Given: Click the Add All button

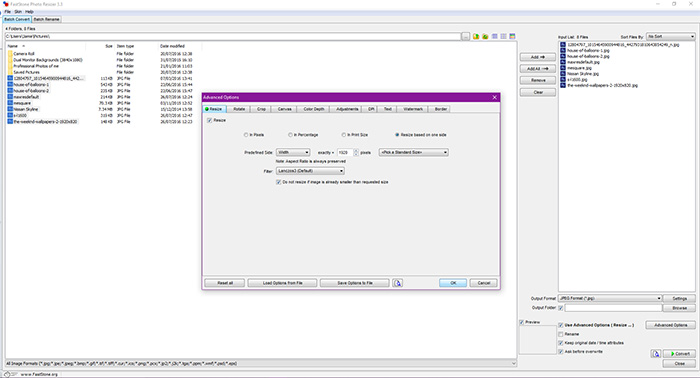Looking at the screenshot, I should (x=538, y=69).
